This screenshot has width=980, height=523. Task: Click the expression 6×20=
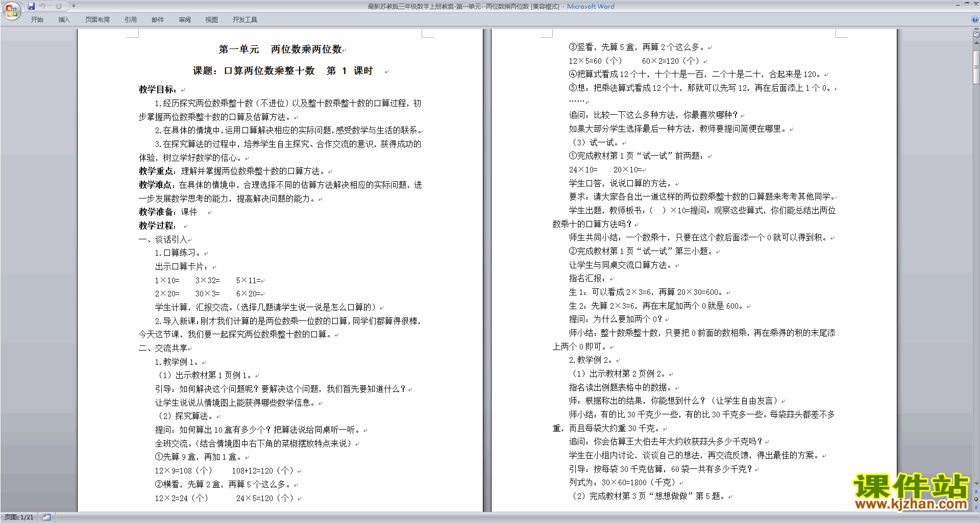tap(248, 293)
